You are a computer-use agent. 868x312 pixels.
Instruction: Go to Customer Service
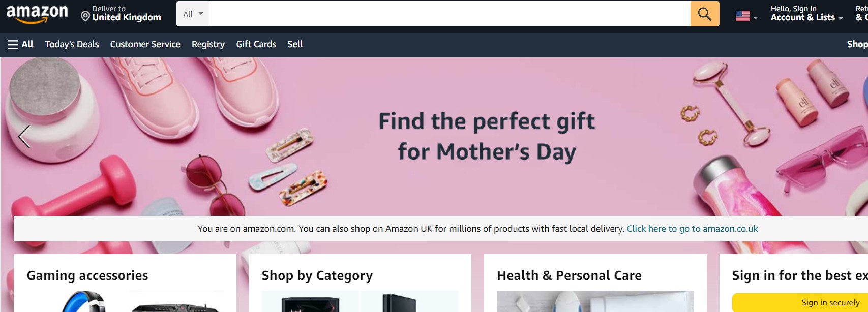pyautogui.click(x=145, y=44)
